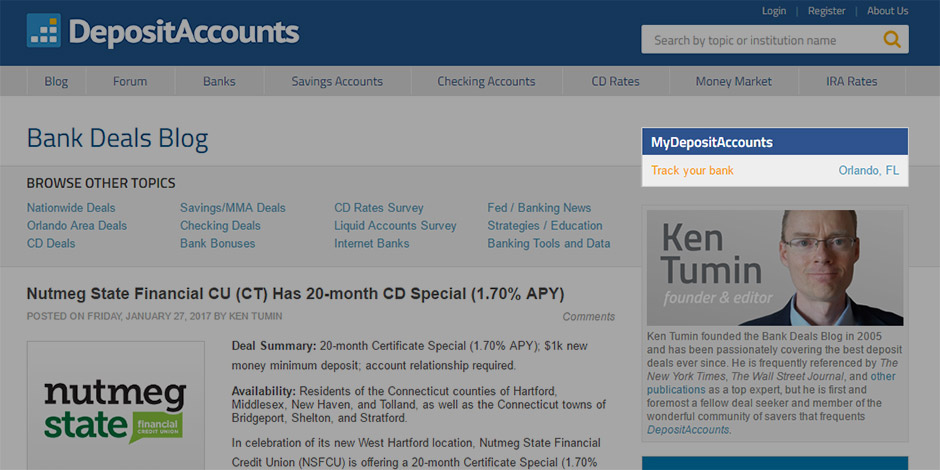Open the Money Market menu item
The height and width of the screenshot is (470, 940).
tap(734, 82)
